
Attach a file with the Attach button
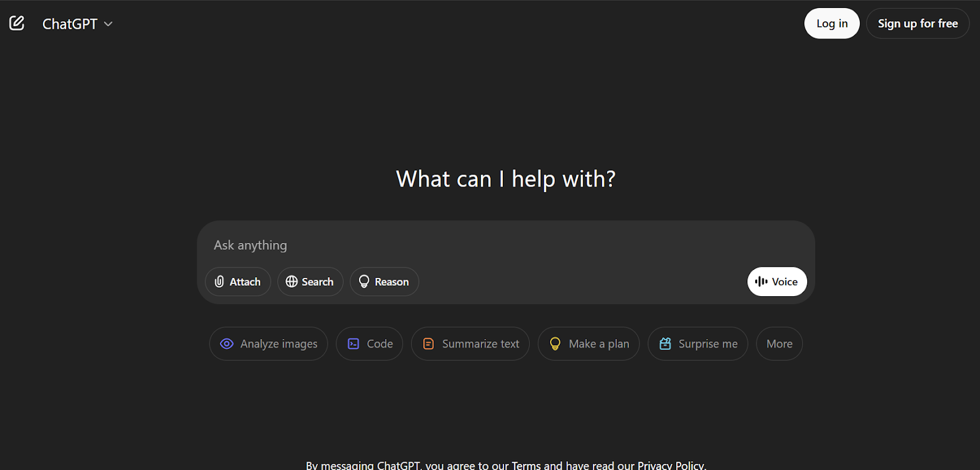238,282
